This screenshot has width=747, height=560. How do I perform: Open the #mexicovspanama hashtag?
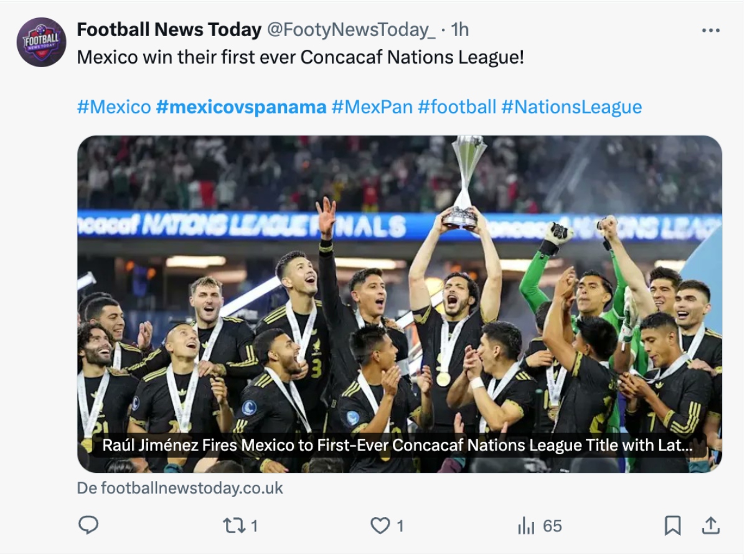(241, 107)
